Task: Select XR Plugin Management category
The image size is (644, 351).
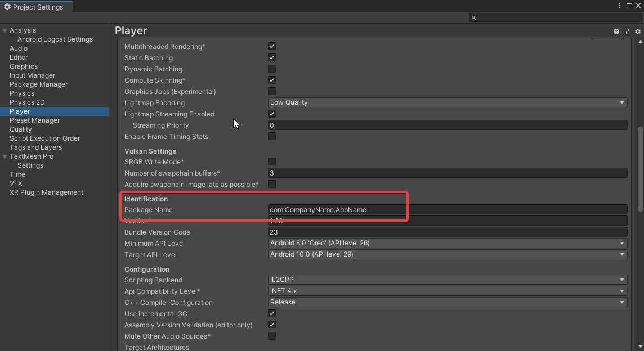Action: (x=46, y=192)
